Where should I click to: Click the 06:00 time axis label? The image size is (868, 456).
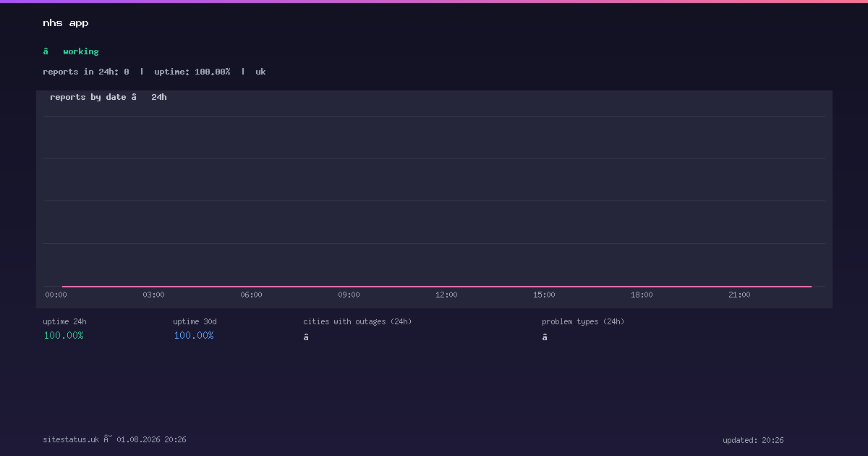click(x=251, y=295)
